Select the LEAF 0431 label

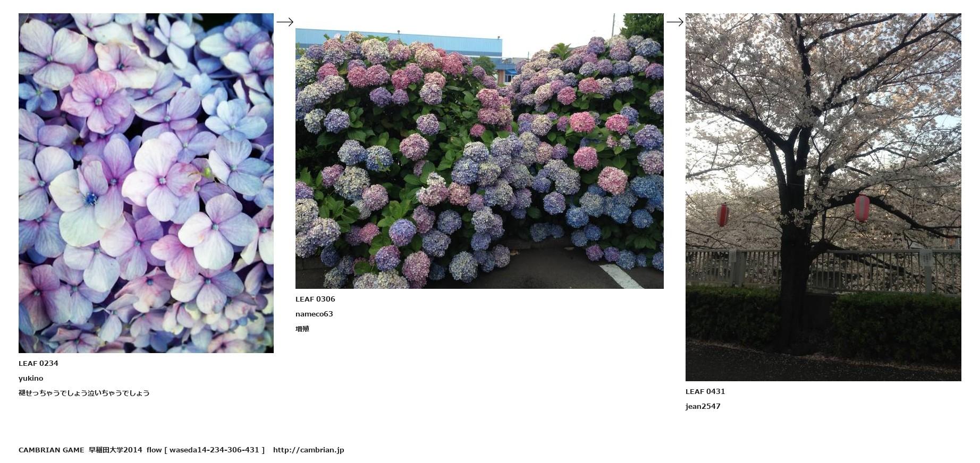(x=705, y=391)
